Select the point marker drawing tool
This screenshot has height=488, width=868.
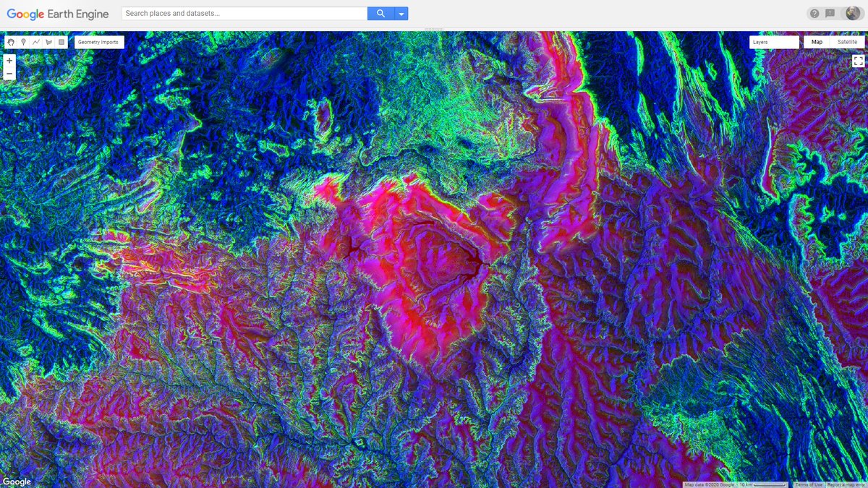(23, 42)
